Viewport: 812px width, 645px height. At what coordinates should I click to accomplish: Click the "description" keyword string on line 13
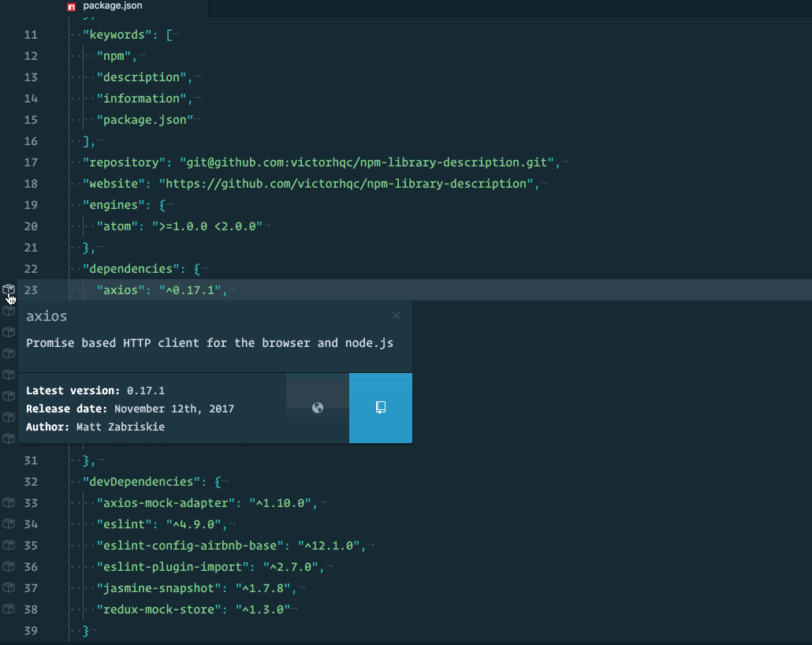click(x=141, y=77)
